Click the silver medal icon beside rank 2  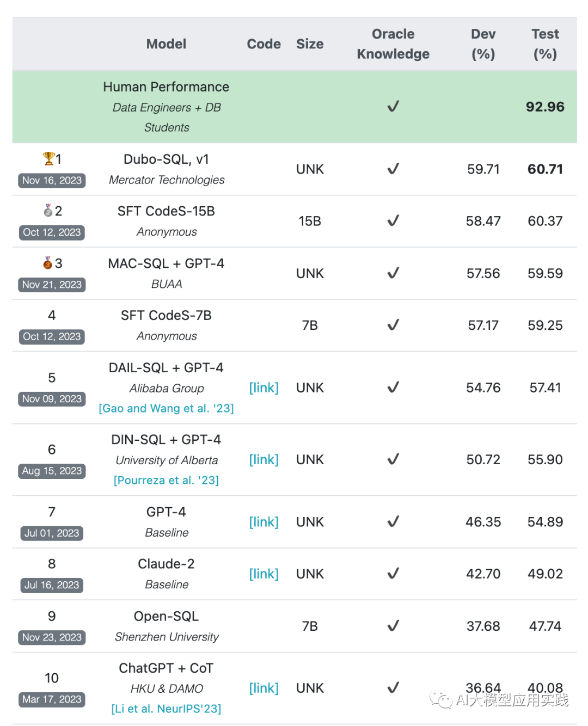(x=48, y=210)
